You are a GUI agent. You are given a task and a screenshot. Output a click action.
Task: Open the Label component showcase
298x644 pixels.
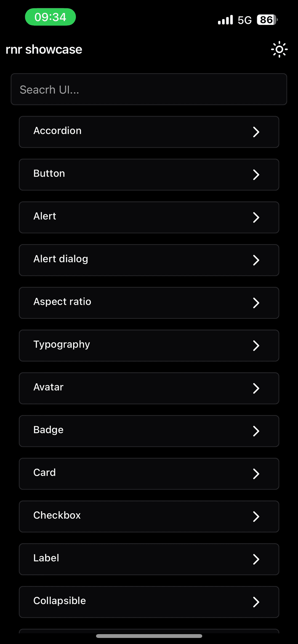(149, 559)
